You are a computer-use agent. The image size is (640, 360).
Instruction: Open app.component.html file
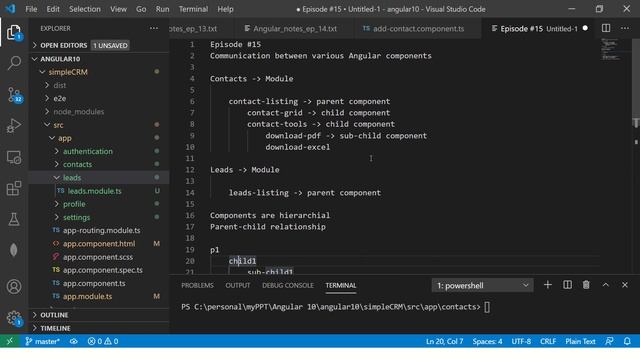[x=99, y=243]
